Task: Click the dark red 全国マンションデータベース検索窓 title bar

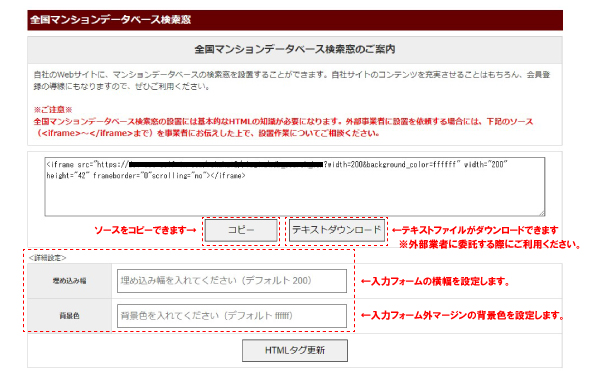Action: [295, 20]
